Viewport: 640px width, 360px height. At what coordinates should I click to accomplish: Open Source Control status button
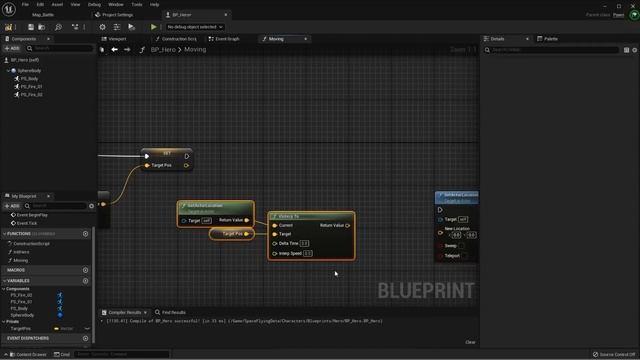614,354
